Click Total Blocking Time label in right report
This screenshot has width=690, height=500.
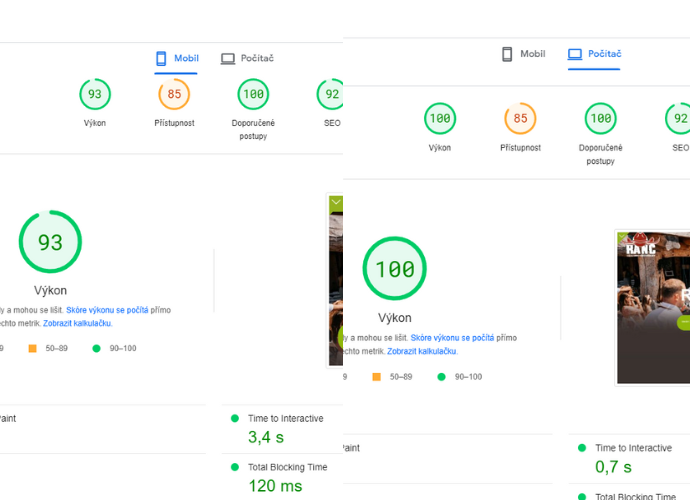[635, 496]
